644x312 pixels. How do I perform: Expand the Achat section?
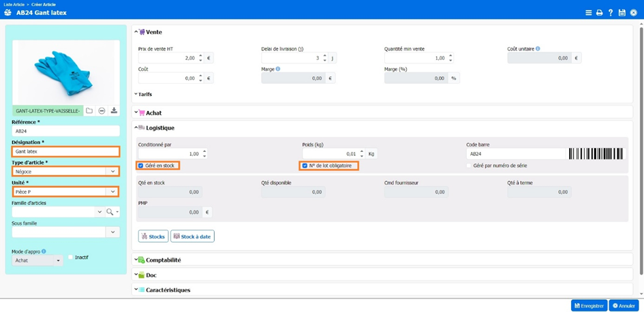153,113
